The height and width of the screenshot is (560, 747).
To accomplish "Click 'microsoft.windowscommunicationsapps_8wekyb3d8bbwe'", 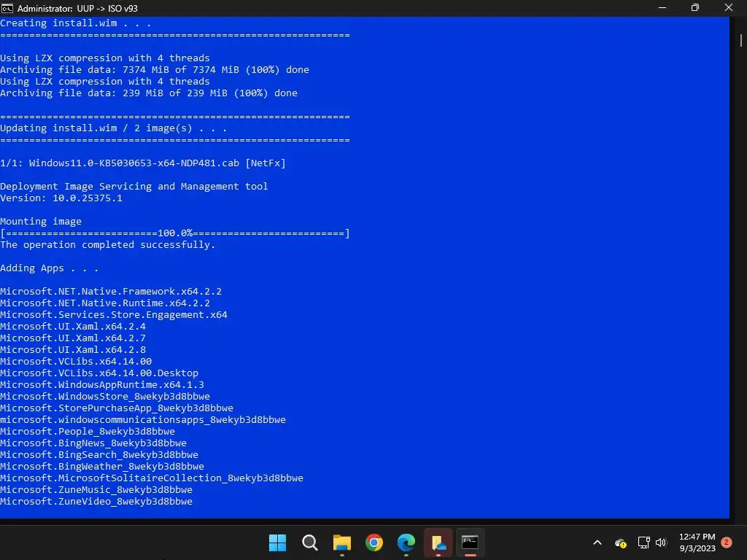I will click(x=143, y=420).
